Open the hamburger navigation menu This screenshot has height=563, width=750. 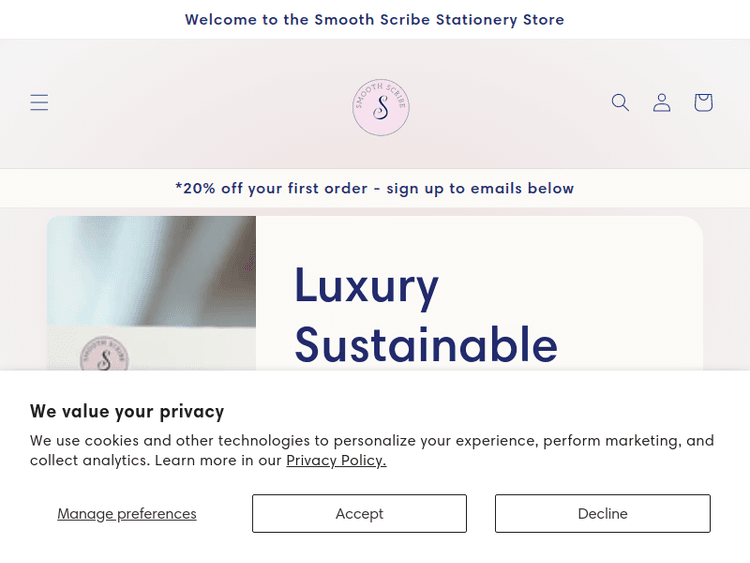tap(39, 102)
